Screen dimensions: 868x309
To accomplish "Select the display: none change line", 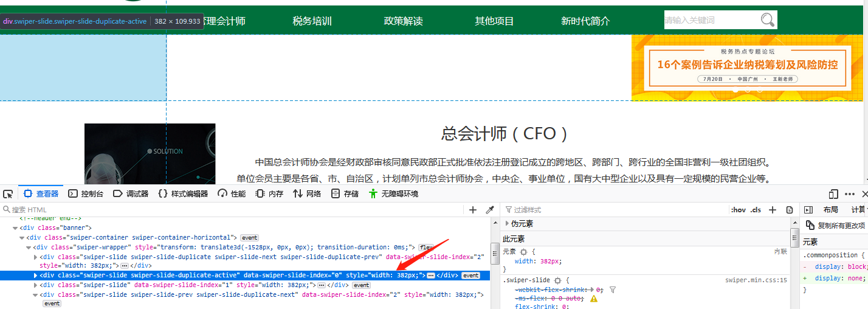I will 834,278.
